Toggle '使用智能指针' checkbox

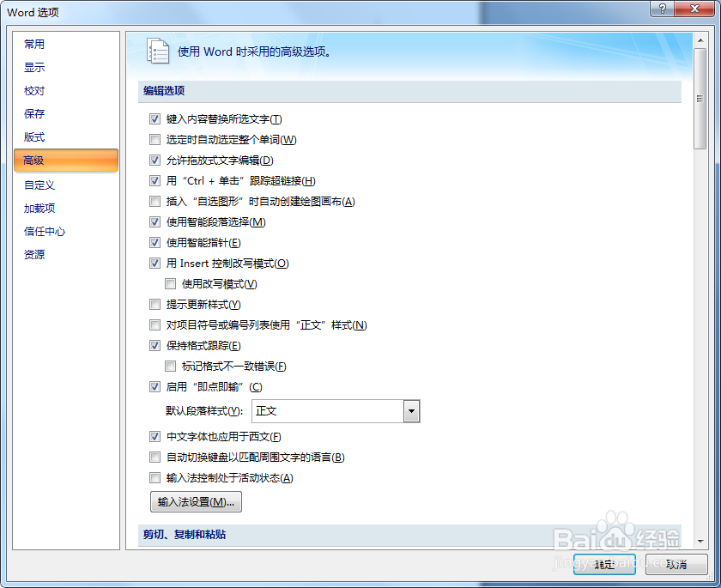coord(155,242)
